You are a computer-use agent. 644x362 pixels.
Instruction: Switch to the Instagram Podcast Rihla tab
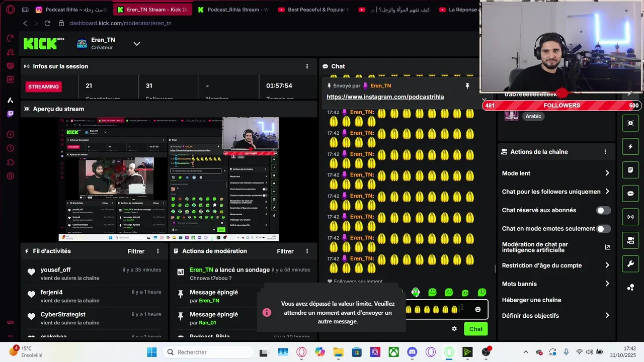pyautogui.click(x=71, y=10)
